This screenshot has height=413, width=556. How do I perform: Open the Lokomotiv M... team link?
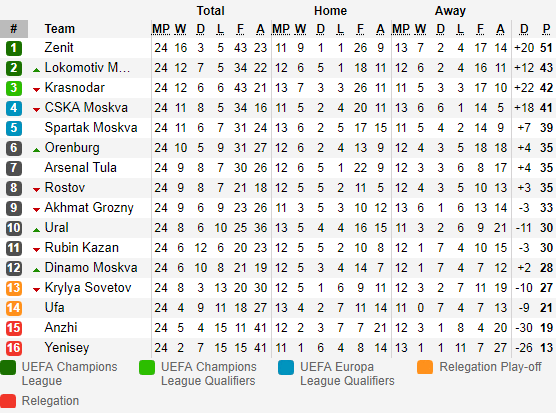(87, 68)
